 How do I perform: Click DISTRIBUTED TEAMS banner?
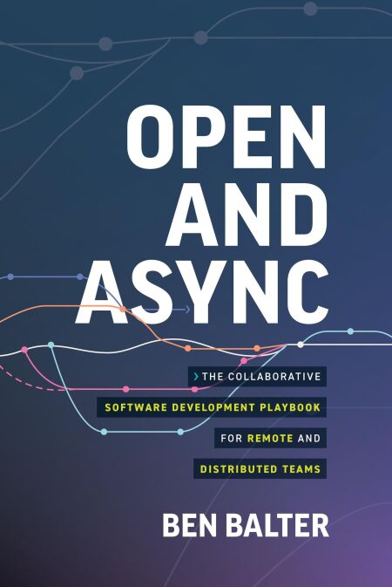pyautogui.click(x=260, y=468)
